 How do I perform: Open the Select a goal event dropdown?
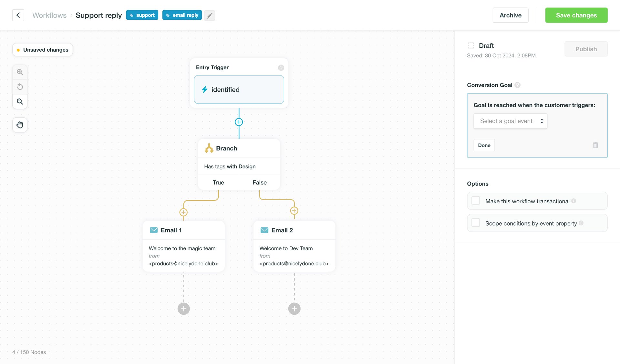tap(510, 121)
